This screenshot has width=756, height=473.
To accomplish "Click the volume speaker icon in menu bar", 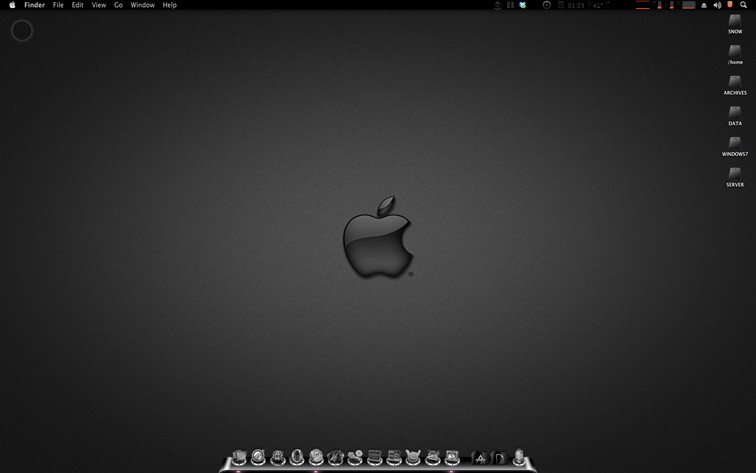I will click(717, 5).
